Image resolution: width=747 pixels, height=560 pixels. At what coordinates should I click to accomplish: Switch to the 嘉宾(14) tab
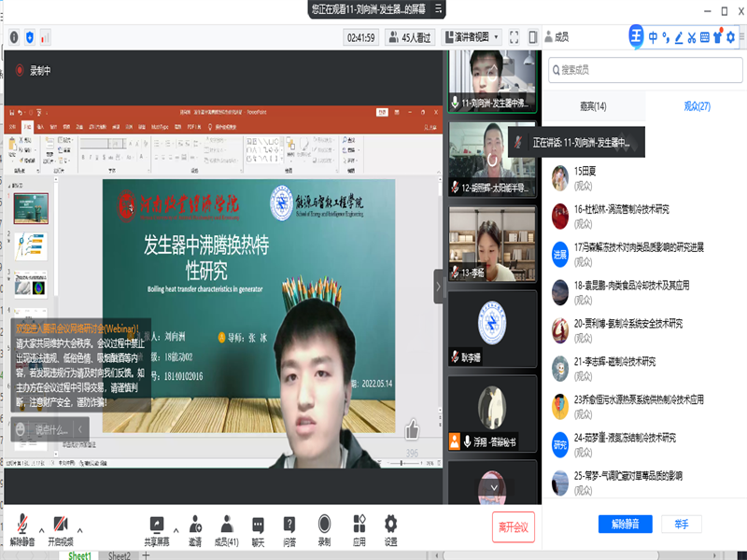593,106
